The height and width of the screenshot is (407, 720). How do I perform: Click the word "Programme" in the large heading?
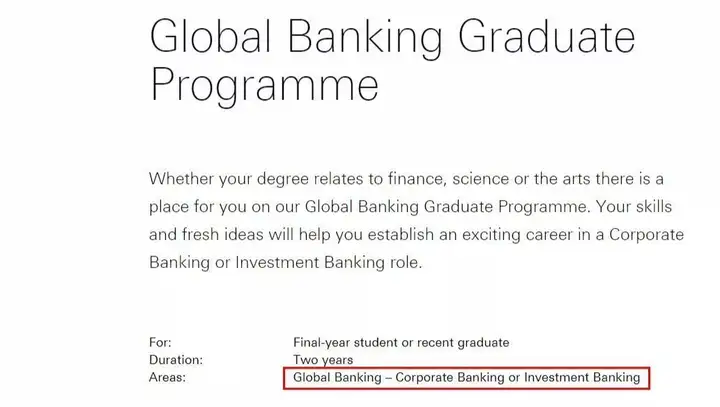pos(264,86)
